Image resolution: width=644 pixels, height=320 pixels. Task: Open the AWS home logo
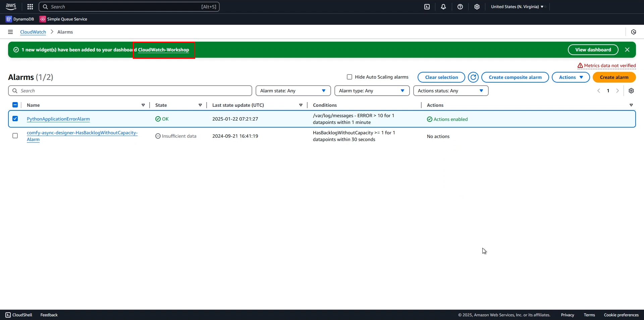coord(11,6)
